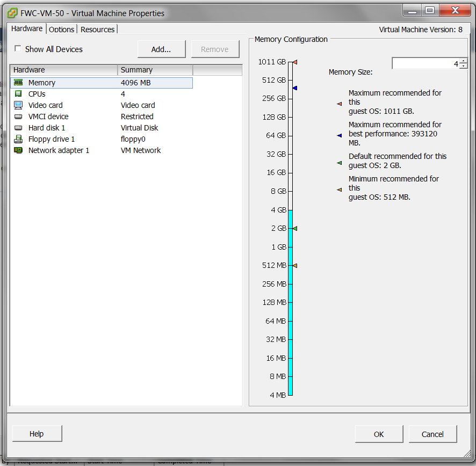Screen dimensions: 476x466
Task: Click the Restricted summary text
Action: coord(137,116)
